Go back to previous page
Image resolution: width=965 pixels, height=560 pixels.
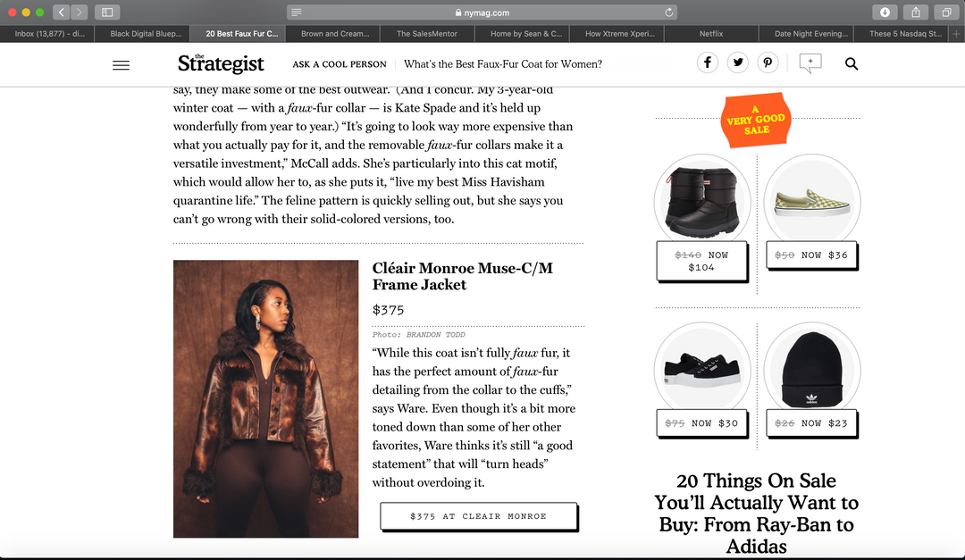click(61, 13)
